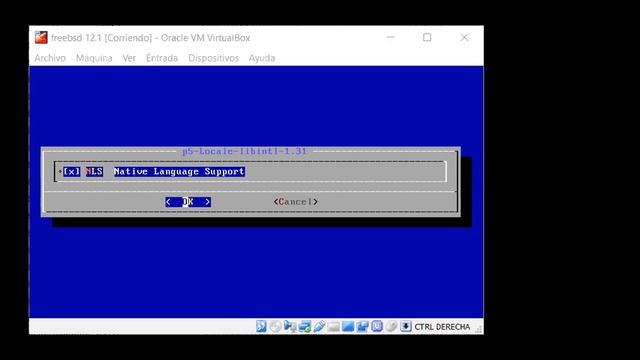
Task: Open the Archivo menu
Action: [x=50, y=58]
